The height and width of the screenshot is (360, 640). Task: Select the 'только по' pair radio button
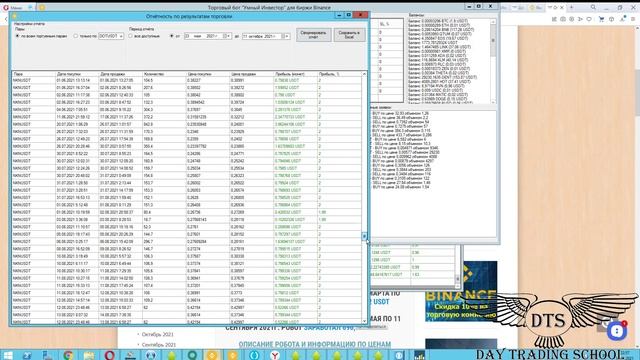tap(76, 36)
